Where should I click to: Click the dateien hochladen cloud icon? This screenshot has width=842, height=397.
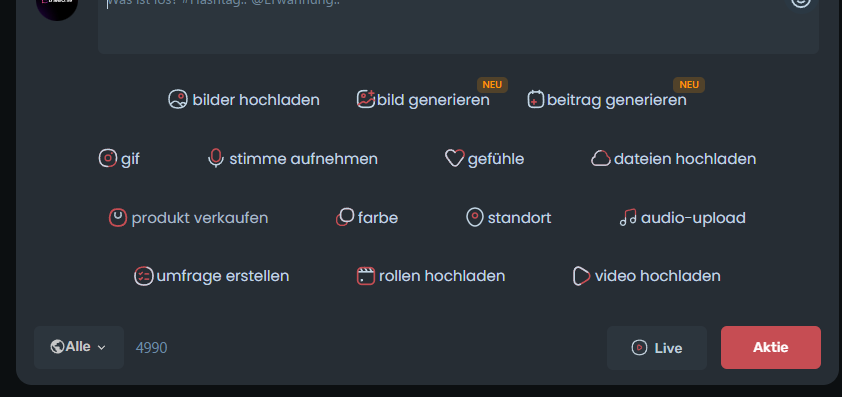click(601, 158)
